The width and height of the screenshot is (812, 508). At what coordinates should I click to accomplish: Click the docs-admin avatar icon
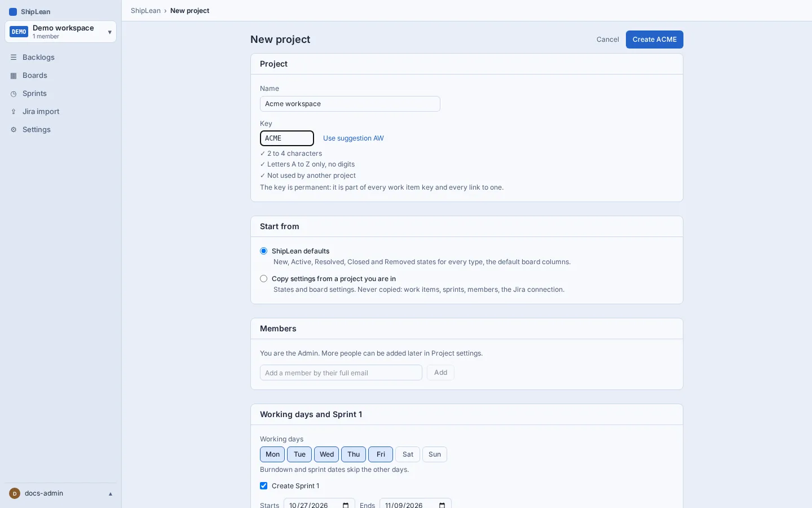click(x=15, y=493)
